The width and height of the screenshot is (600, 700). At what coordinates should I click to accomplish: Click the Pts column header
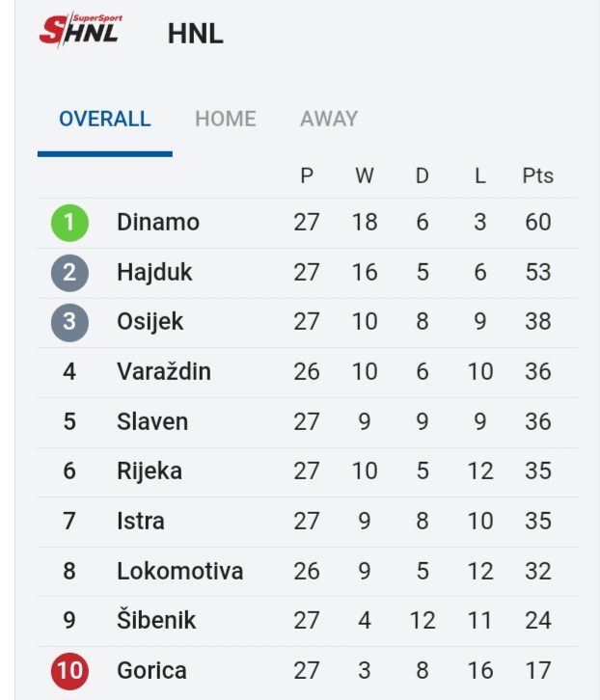pyautogui.click(x=537, y=176)
